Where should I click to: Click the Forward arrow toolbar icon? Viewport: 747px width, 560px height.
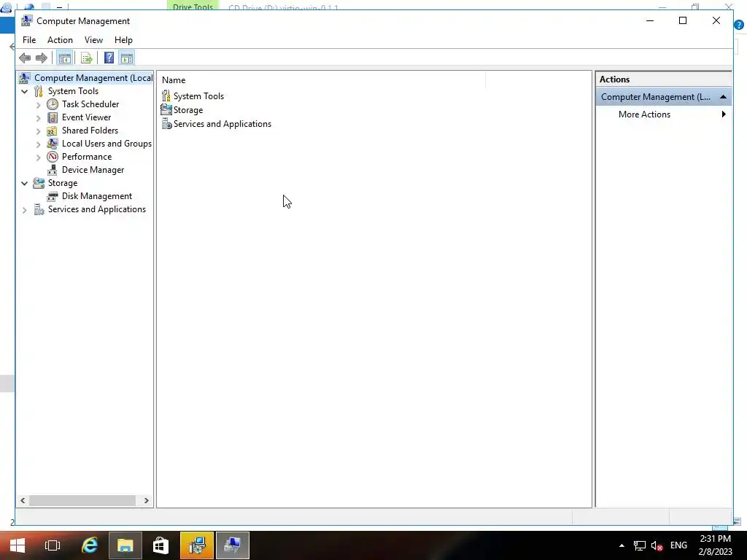[x=42, y=58]
